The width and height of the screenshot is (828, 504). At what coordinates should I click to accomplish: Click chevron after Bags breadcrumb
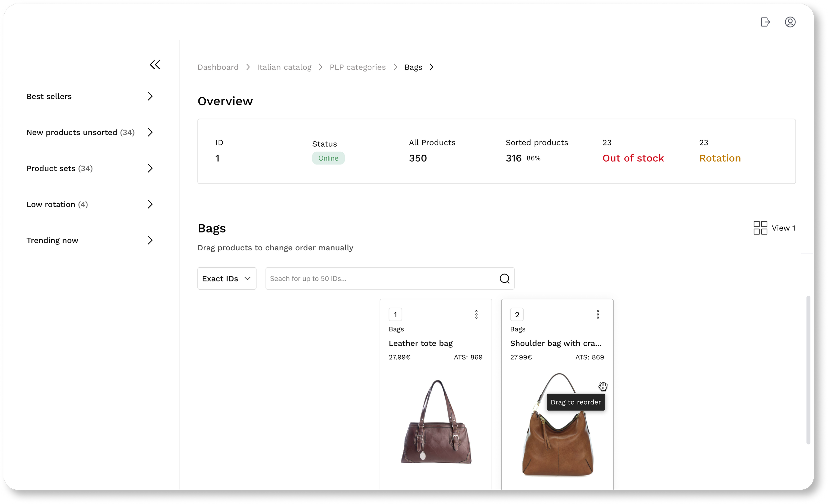pos(432,67)
